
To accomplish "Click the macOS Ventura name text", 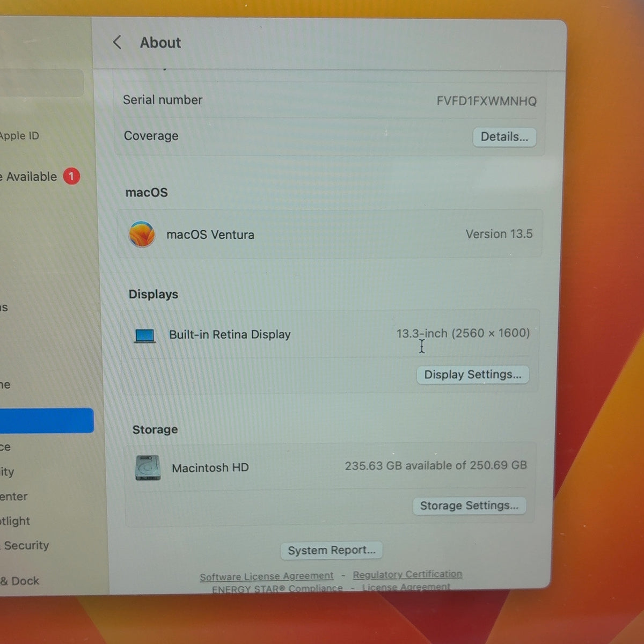I will click(210, 235).
